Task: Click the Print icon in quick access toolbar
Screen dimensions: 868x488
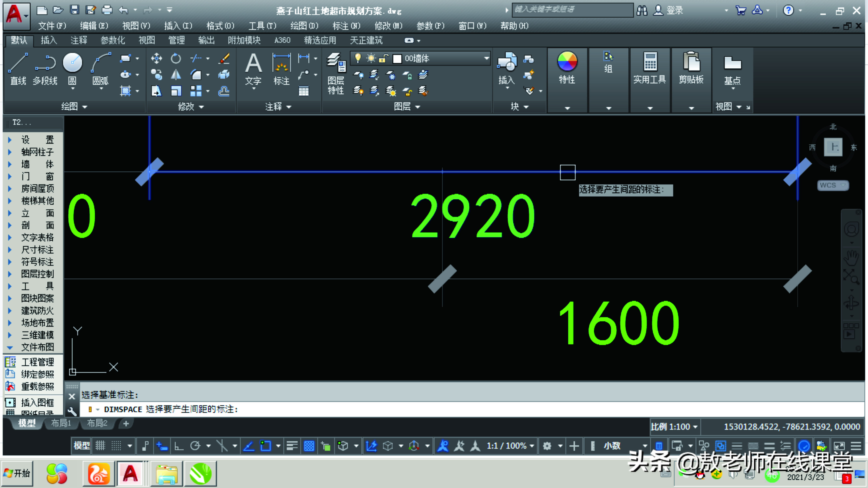Action: [107, 10]
